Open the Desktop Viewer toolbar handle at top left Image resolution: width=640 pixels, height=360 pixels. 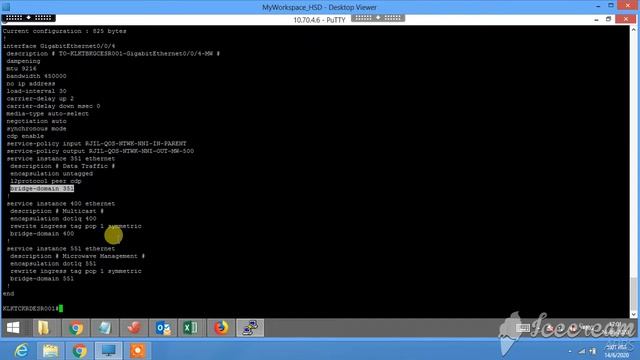(x=29, y=18)
